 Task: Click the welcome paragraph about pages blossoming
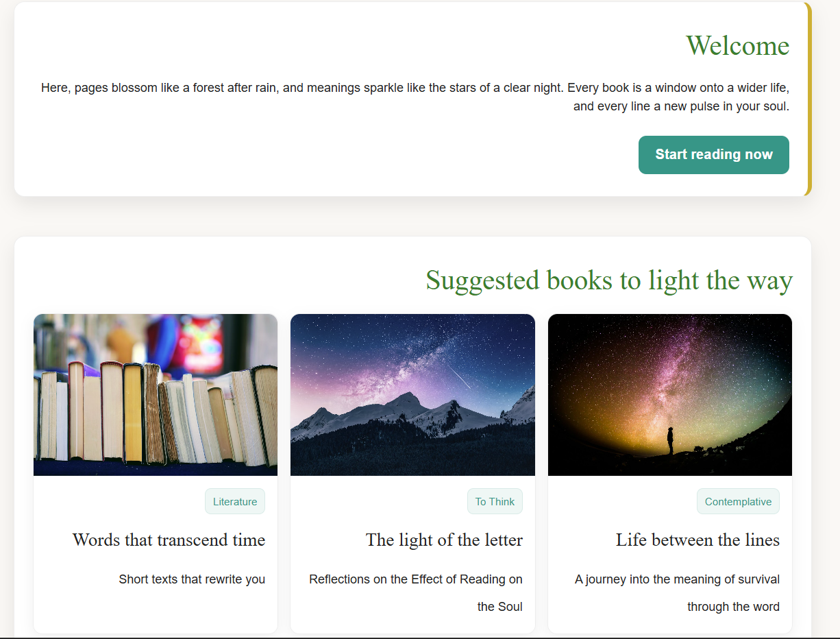coord(415,97)
